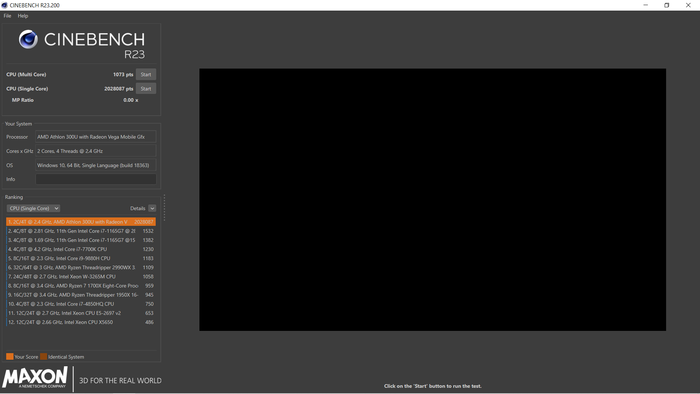Image resolution: width=700 pixels, height=394 pixels.
Task: Click the black render preview area
Action: pos(432,199)
